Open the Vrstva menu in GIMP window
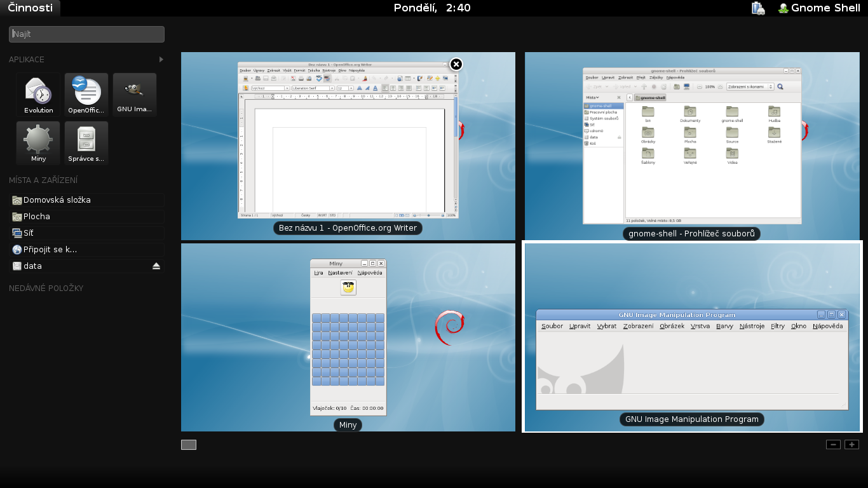Viewport: 868px width, 488px height. pyautogui.click(x=700, y=326)
